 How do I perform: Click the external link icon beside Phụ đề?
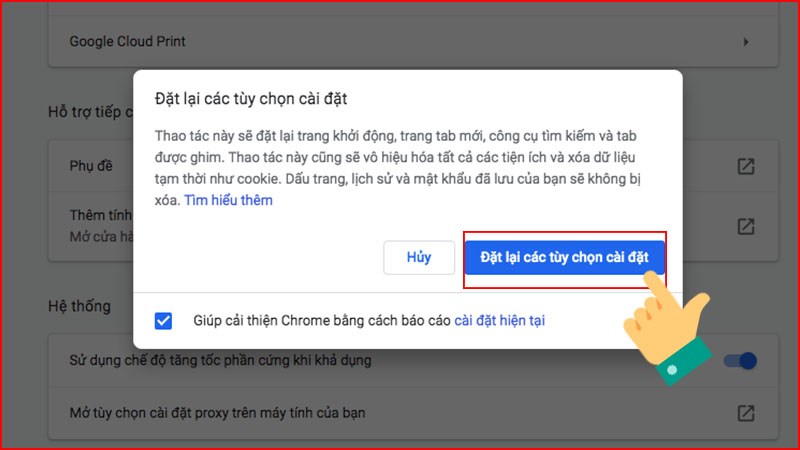pos(745,166)
